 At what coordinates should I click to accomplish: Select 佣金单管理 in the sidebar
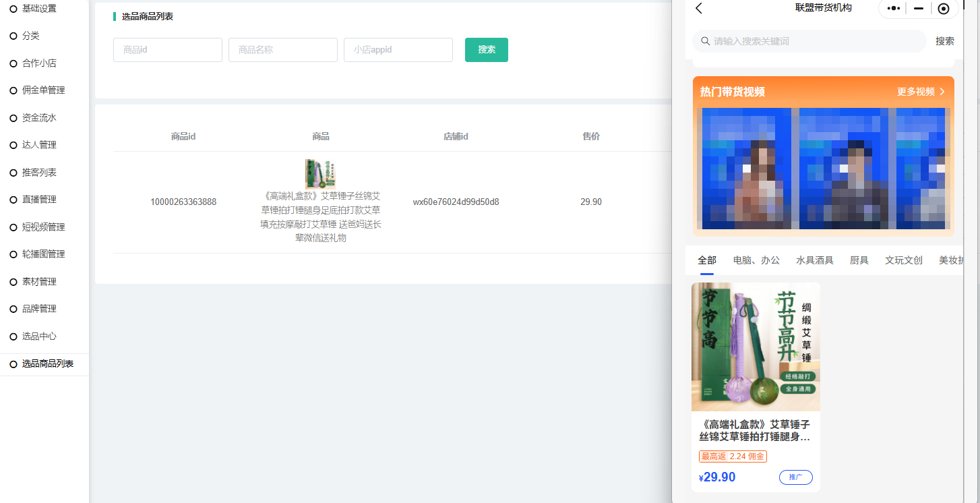point(43,90)
